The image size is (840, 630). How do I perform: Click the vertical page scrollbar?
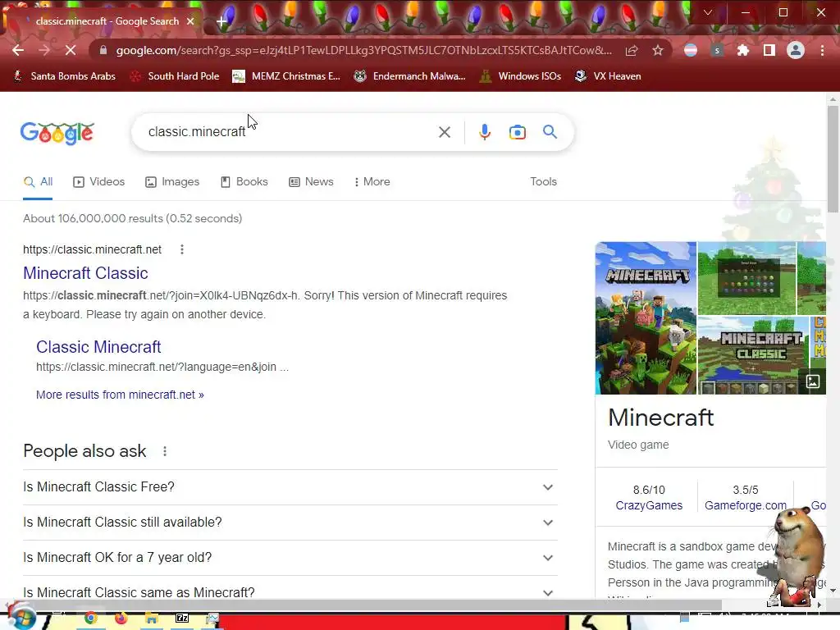pyautogui.click(x=833, y=158)
